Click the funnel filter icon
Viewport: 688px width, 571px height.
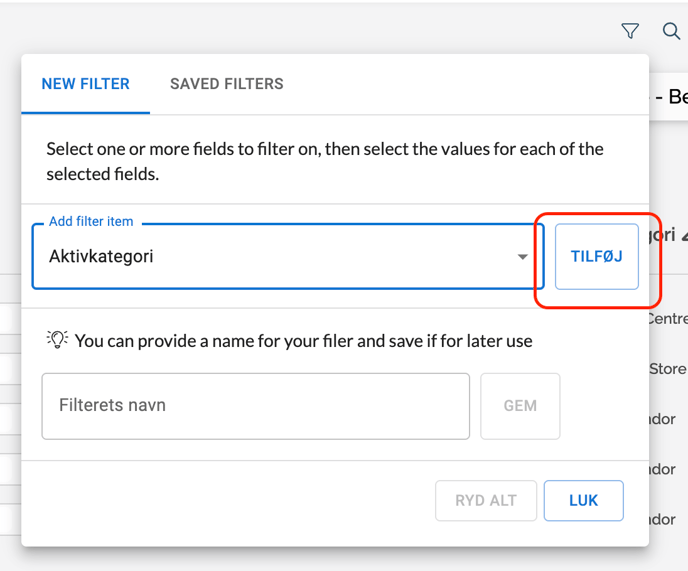point(630,32)
